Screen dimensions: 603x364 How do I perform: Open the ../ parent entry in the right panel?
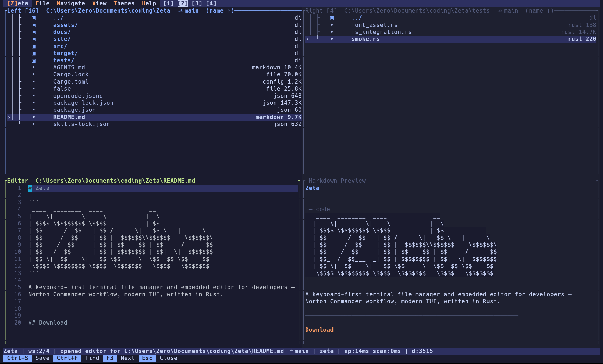[356, 18]
